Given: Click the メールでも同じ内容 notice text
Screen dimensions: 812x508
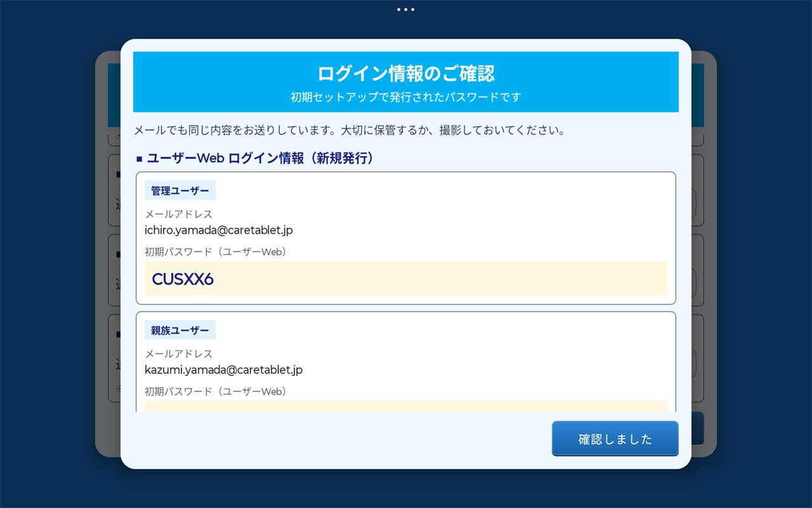Looking at the screenshot, I should click(349, 131).
